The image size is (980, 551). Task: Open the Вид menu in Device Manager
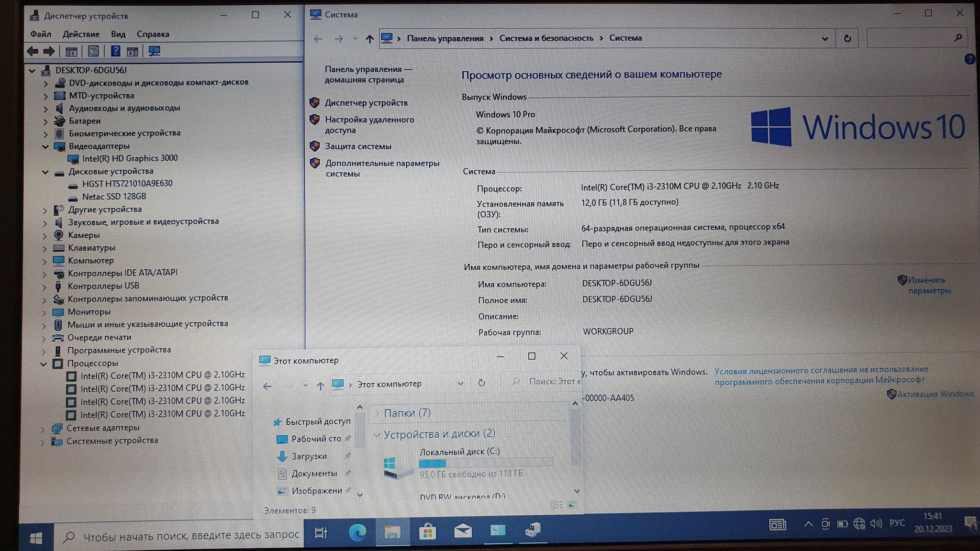click(118, 34)
